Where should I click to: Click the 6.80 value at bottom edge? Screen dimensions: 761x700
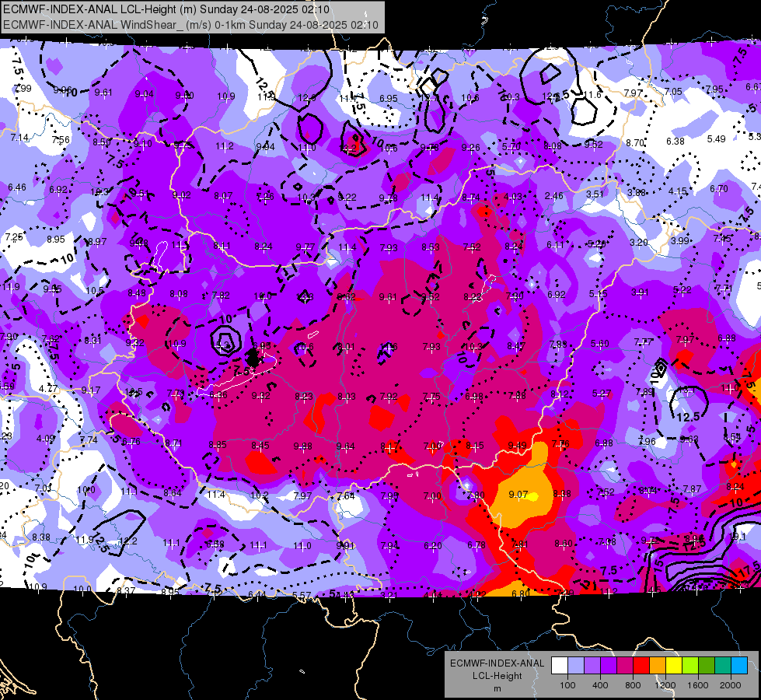pos(520,593)
